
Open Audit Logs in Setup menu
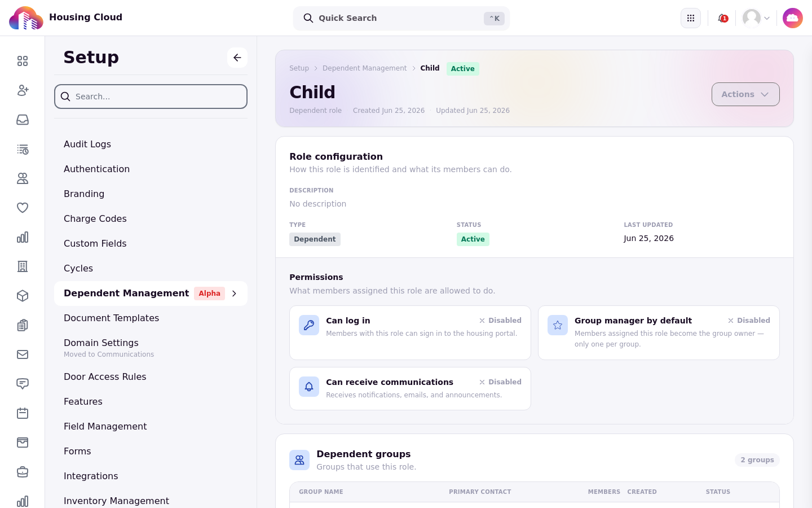coord(87,144)
